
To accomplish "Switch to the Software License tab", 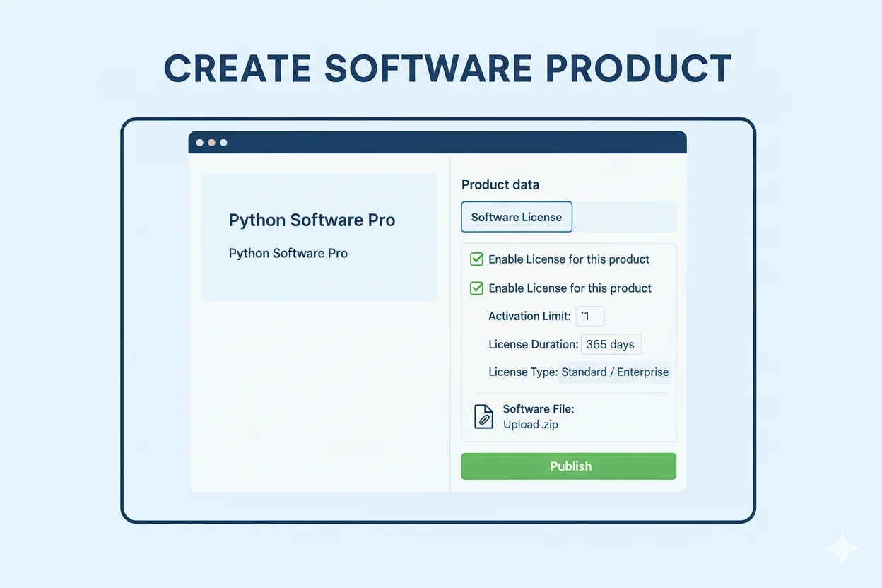I will (517, 217).
